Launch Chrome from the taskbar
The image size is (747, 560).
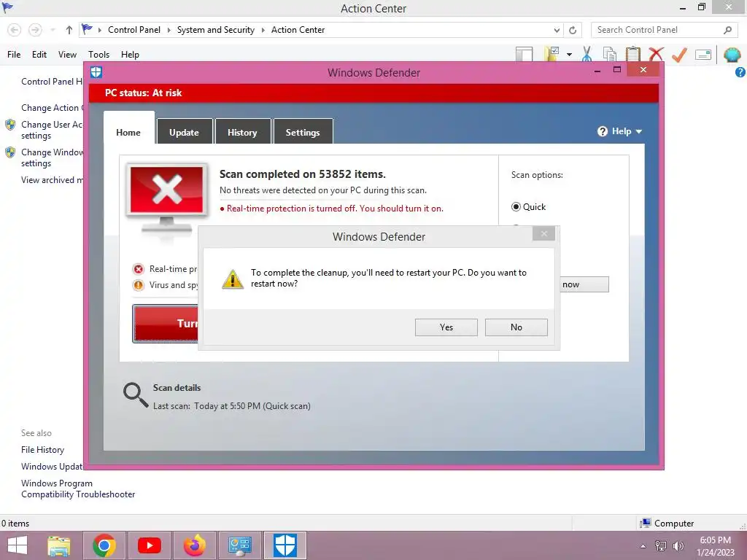pos(104,545)
